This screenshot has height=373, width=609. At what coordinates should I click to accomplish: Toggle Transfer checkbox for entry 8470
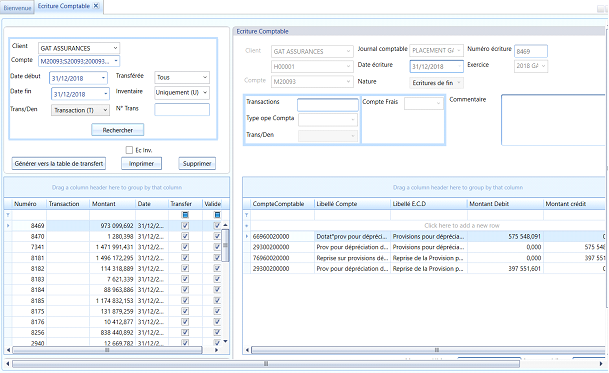pos(185,236)
